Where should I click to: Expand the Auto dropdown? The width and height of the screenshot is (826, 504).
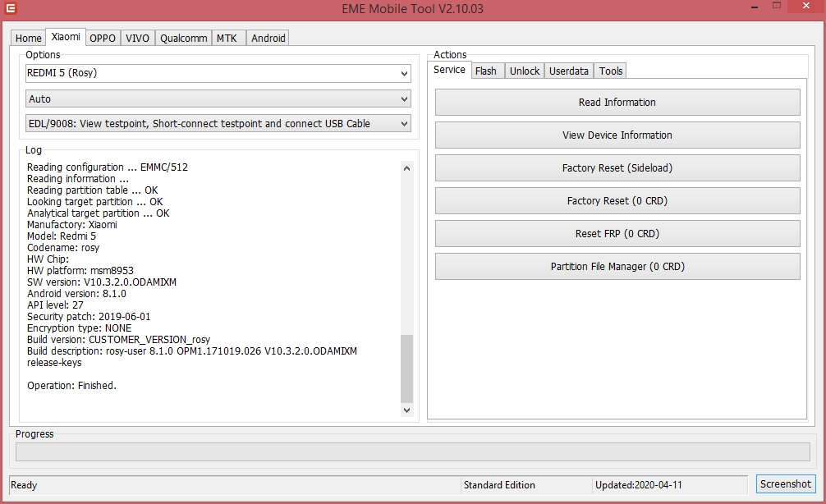point(218,99)
